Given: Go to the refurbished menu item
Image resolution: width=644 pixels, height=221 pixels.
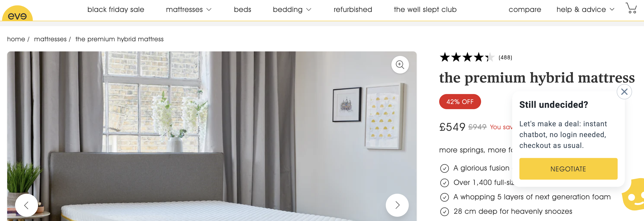Looking at the screenshot, I should [353, 9].
